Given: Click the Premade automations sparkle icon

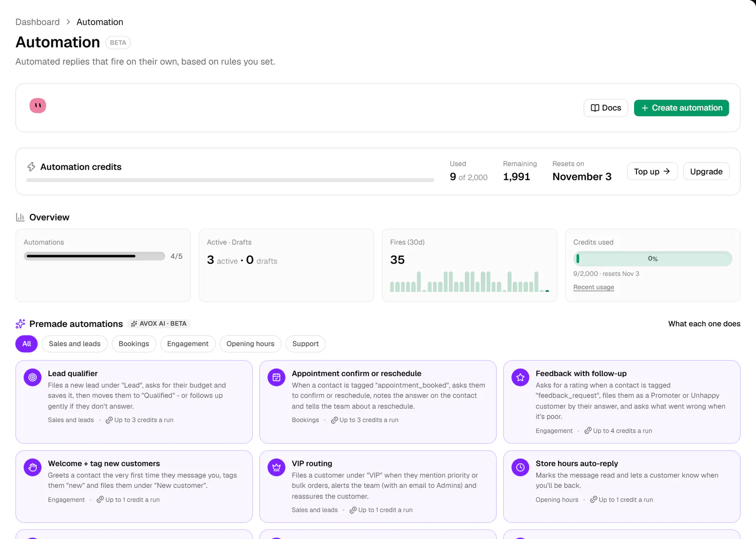Looking at the screenshot, I should click(x=20, y=324).
